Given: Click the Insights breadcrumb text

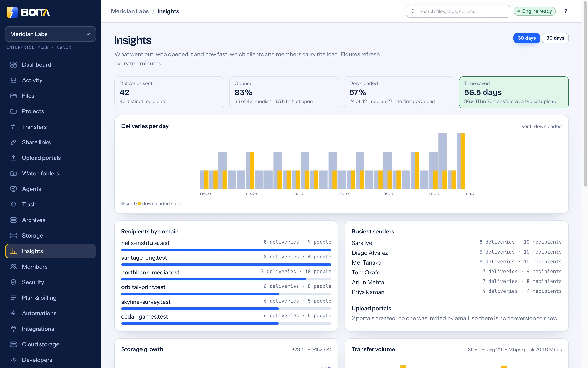Looking at the screenshot, I should (x=168, y=11).
